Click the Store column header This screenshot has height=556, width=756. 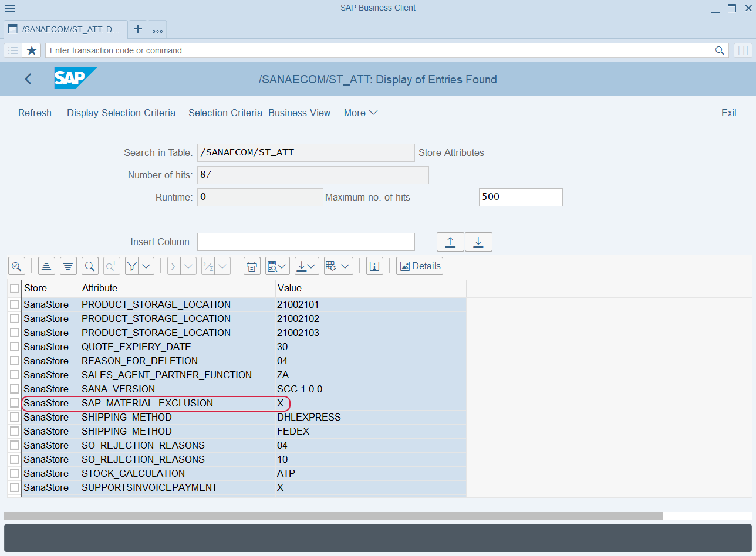tap(50, 289)
